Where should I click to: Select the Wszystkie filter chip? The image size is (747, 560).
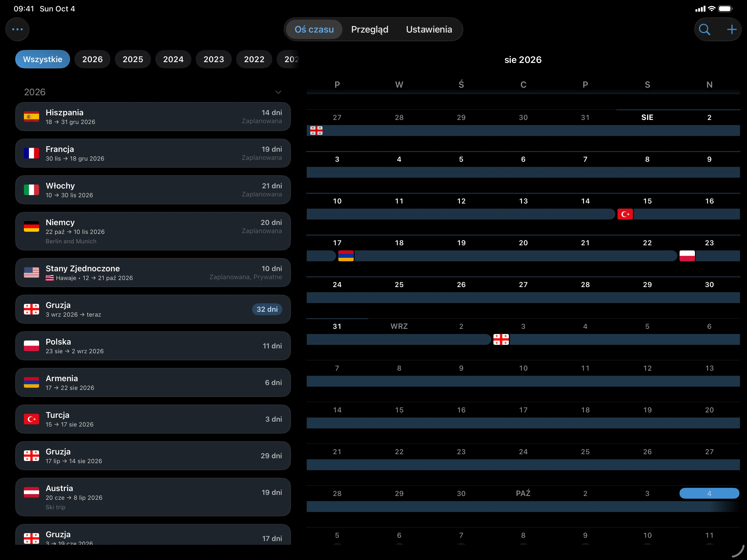pyautogui.click(x=43, y=59)
